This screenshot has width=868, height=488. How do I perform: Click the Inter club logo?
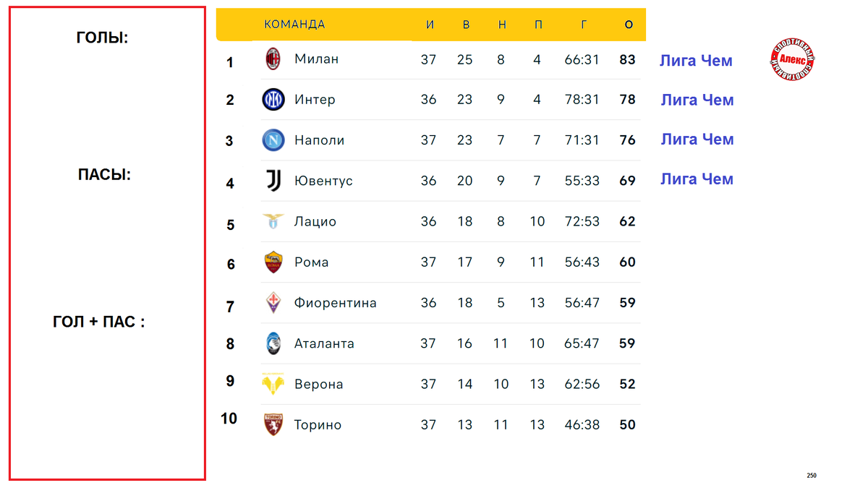point(273,100)
